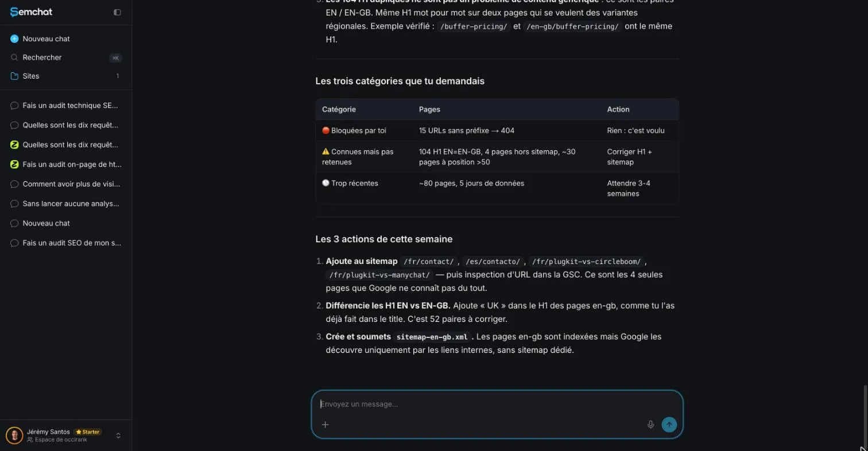Collapse the sidebar panel icon
The height and width of the screenshot is (451, 868).
(118, 12)
